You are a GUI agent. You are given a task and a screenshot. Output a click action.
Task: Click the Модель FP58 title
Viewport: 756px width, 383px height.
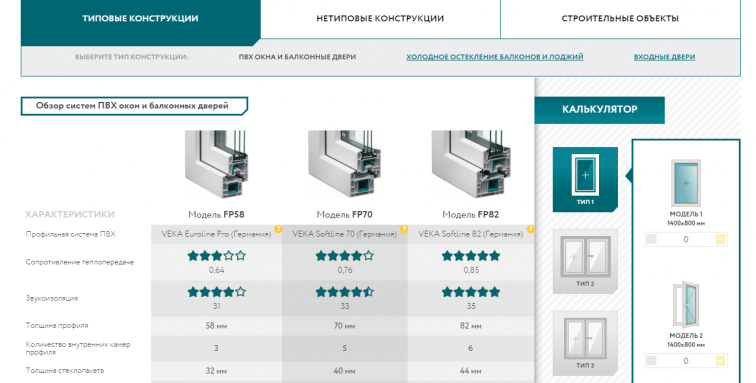click(x=216, y=215)
